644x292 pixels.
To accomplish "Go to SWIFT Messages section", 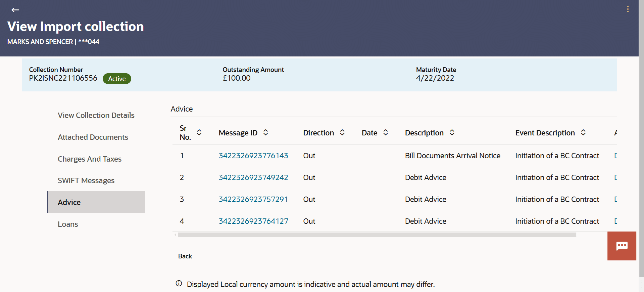I will [86, 180].
